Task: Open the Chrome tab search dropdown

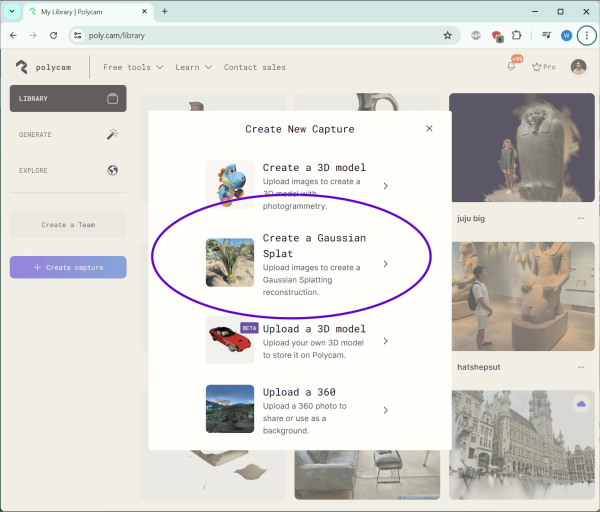Action: click(13, 11)
